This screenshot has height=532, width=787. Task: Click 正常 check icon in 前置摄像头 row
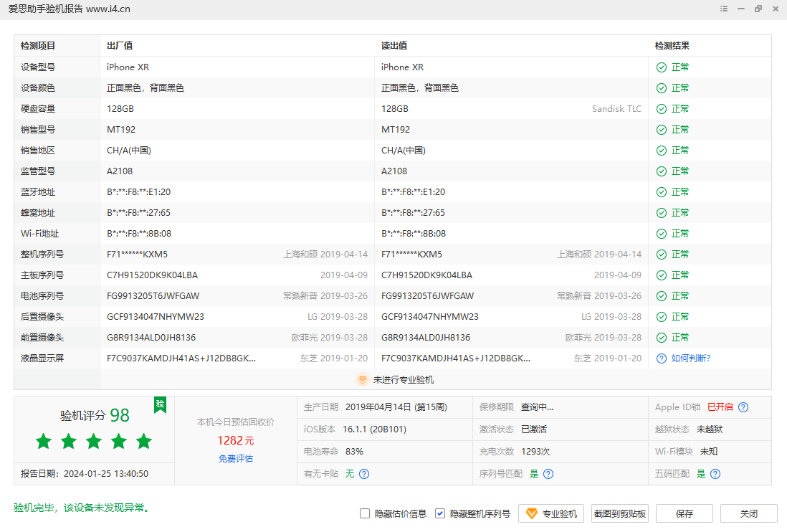coord(662,338)
